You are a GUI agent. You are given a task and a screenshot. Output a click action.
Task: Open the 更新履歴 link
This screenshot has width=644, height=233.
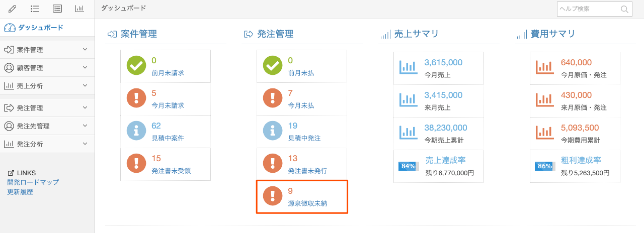point(20,192)
